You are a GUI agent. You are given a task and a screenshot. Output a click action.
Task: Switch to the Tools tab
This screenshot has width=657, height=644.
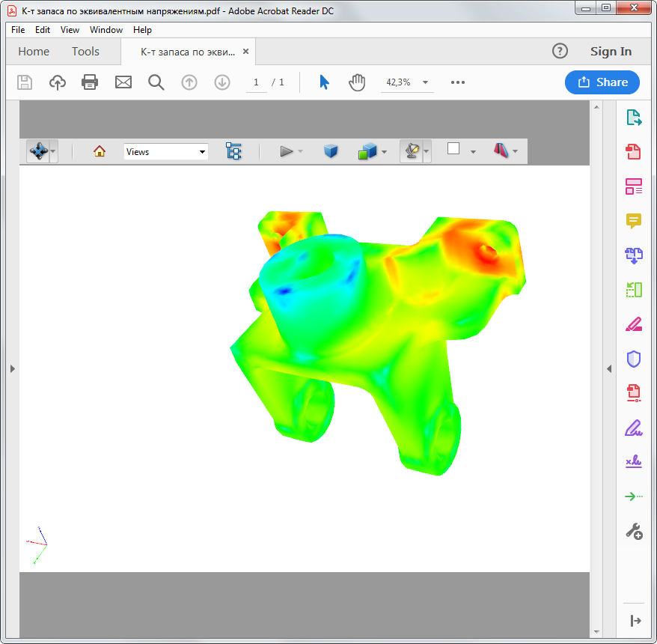coord(85,52)
